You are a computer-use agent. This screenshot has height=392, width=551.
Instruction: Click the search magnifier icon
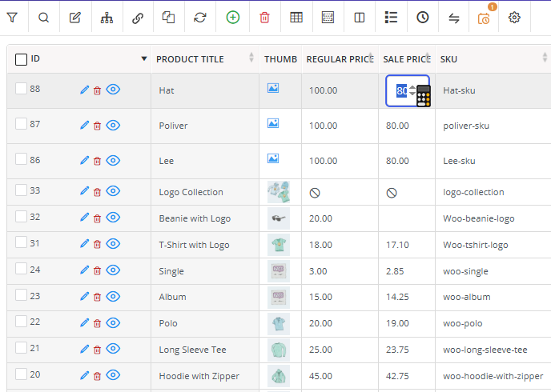43,18
